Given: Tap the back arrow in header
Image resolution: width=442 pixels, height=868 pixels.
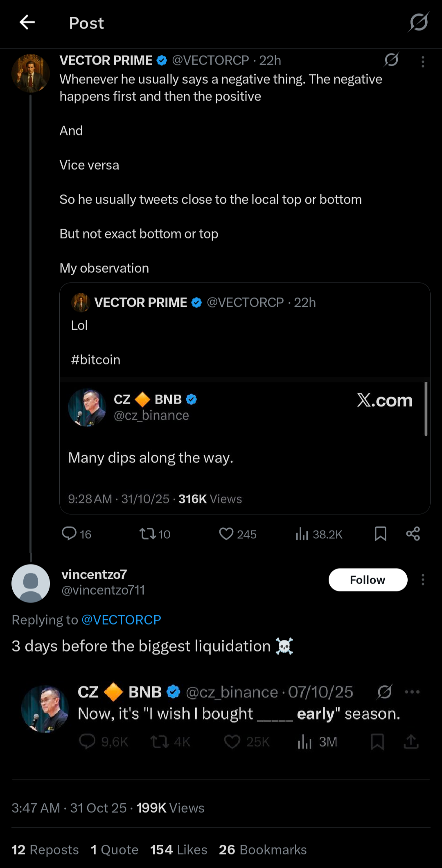Looking at the screenshot, I should [27, 22].
